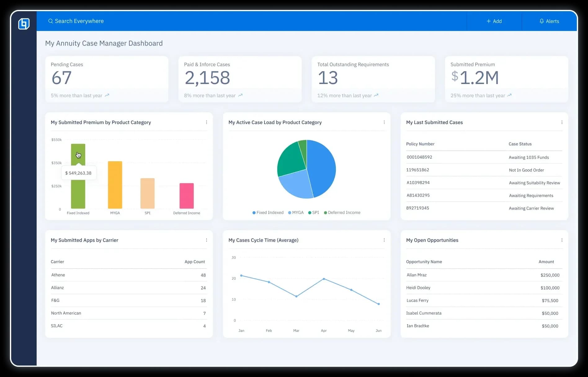Viewport: 588px width, 377px height.
Task: Click trend arrow under Total Outstanding Requirements
Action: 376,95
